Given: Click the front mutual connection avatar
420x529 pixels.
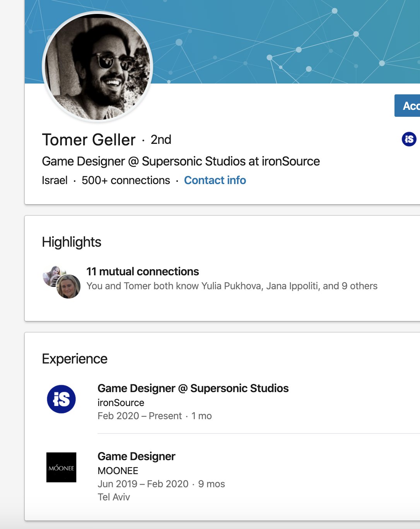Looking at the screenshot, I should (68, 287).
